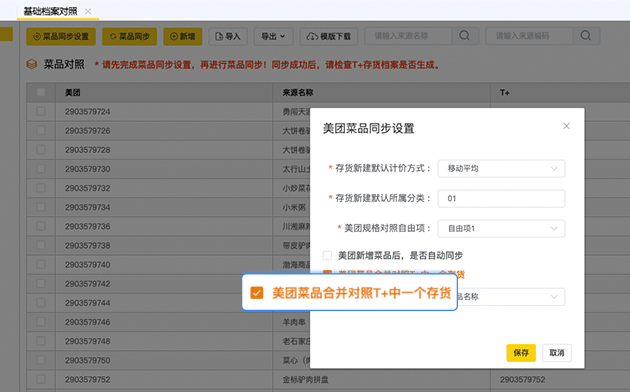
Task: Open the 导出 dropdown
Action: [274, 37]
